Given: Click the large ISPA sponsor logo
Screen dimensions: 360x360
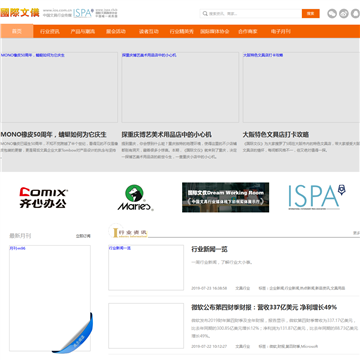Looking at the screenshot, I should coord(316,197).
